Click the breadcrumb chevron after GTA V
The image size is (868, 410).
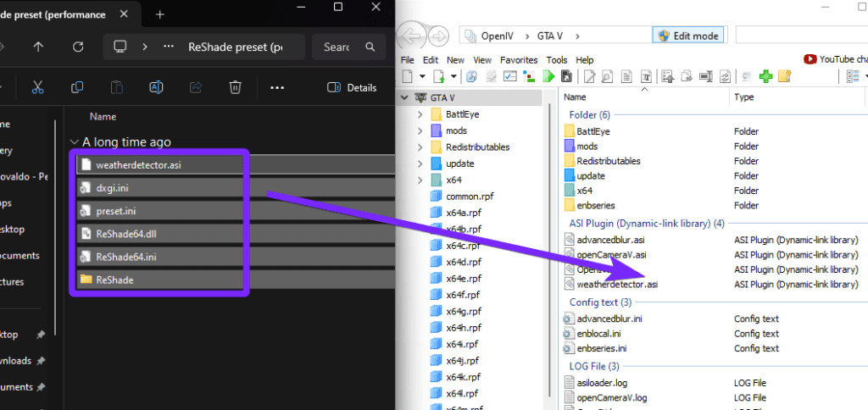pos(577,36)
